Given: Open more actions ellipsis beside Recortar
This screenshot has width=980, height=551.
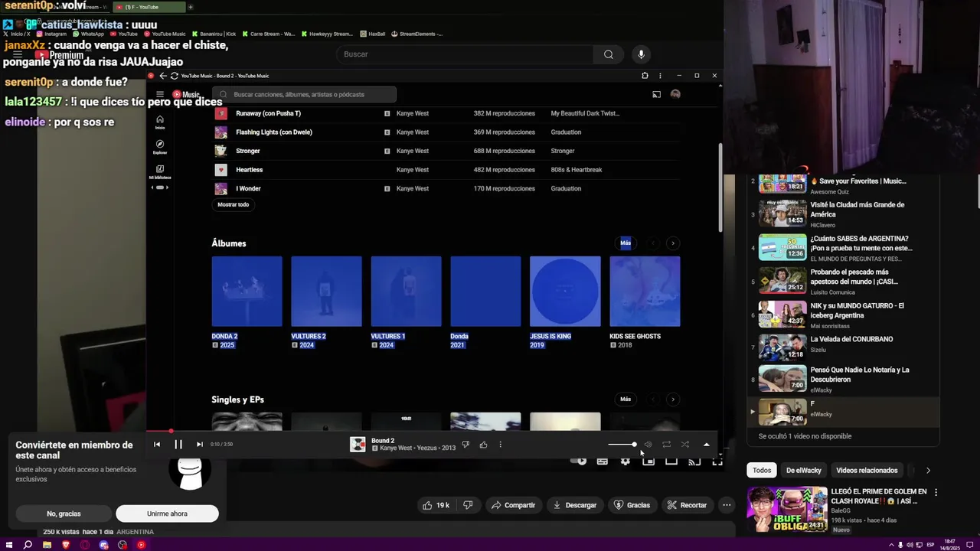Looking at the screenshot, I should pos(727,505).
